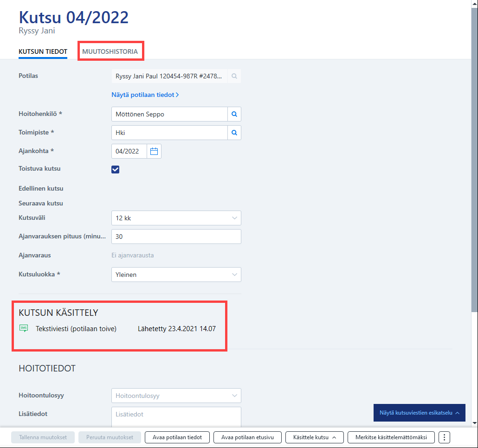Click the vertical scrollbar thumb
This screenshot has width=478, height=448.
(474, 158)
